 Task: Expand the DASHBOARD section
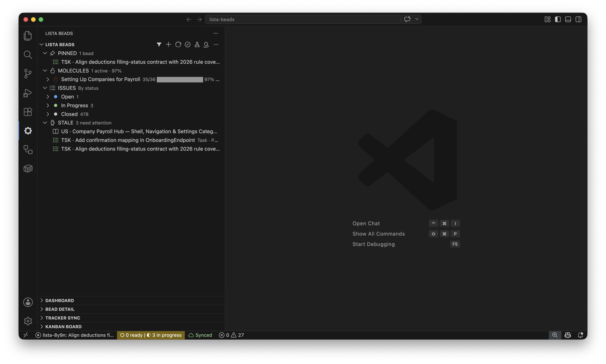pyautogui.click(x=131, y=301)
